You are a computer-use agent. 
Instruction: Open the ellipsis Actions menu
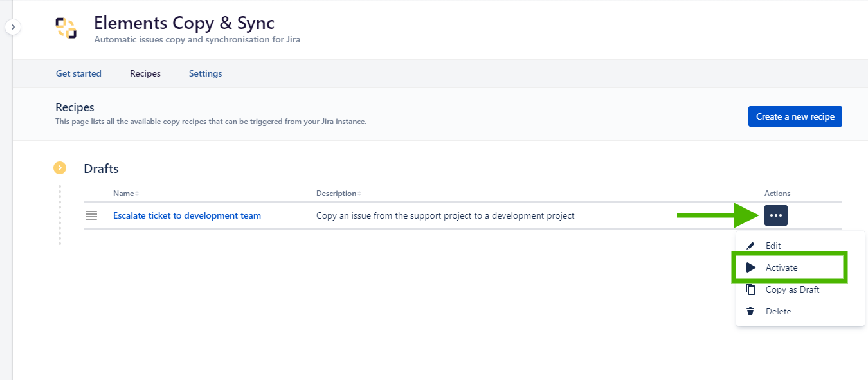coord(776,215)
